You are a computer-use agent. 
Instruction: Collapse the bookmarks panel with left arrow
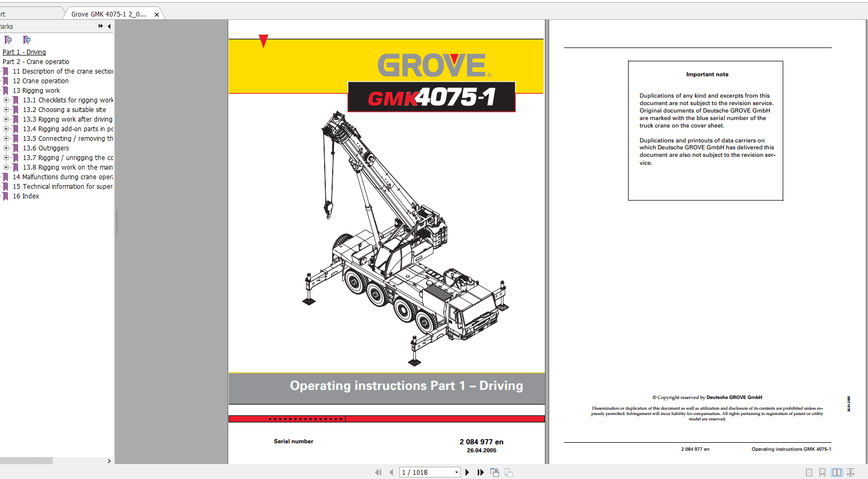[109, 26]
